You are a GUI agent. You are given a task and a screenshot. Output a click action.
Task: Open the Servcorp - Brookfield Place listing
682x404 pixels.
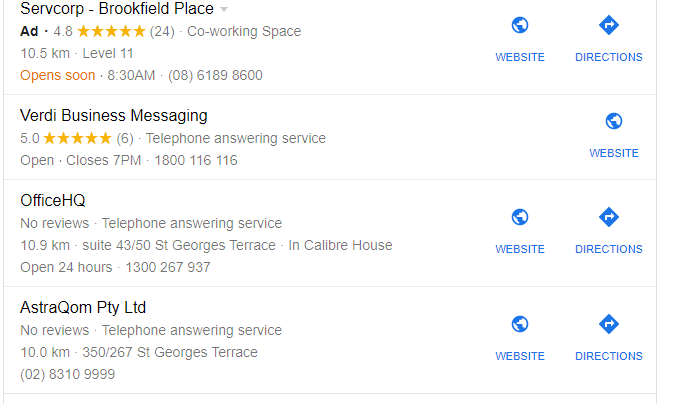click(x=117, y=9)
